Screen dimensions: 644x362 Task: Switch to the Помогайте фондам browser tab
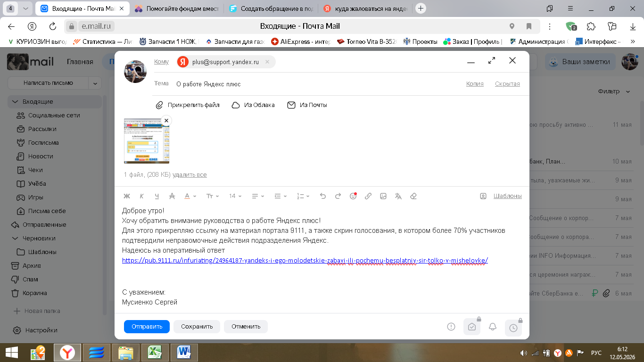(x=177, y=8)
